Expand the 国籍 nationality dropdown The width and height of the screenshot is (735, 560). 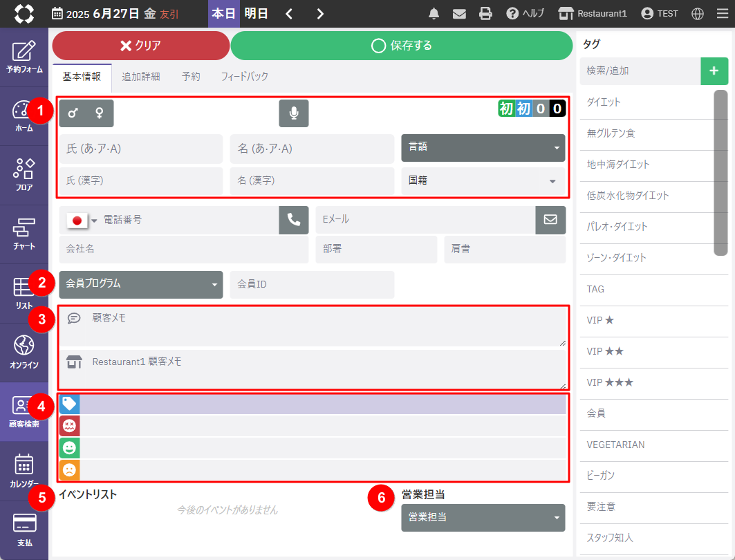click(x=483, y=180)
